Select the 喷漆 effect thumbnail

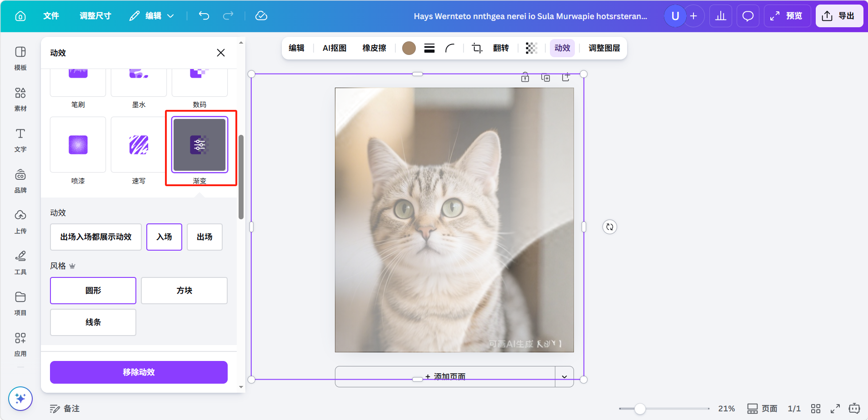(x=78, y=145)
